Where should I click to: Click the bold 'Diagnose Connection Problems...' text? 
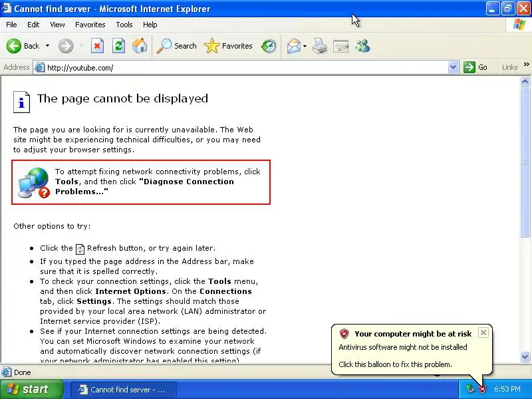click(x=144, y=187)
